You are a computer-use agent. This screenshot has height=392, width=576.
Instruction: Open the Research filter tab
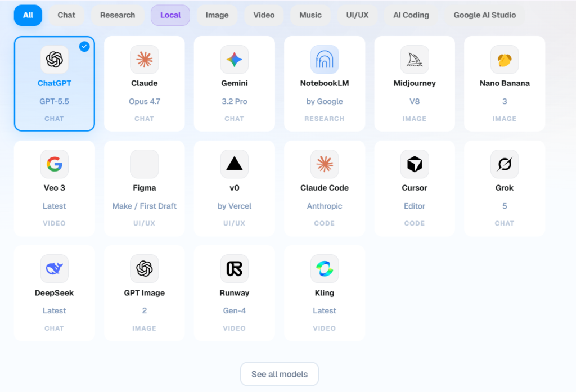pos(118,15)
